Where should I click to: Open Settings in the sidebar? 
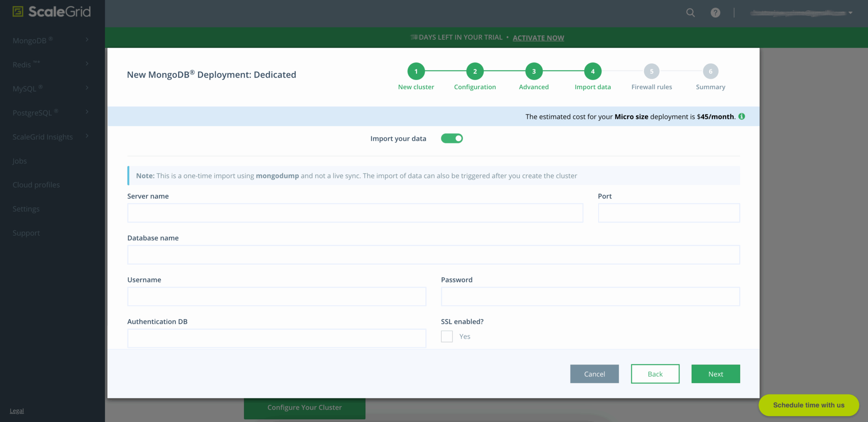tap(26, 209)
